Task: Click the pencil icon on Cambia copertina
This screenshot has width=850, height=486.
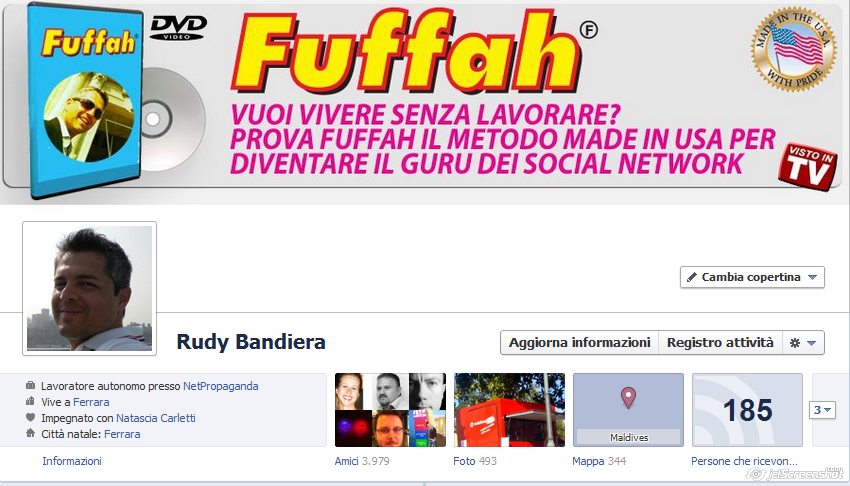Action: 692,277
